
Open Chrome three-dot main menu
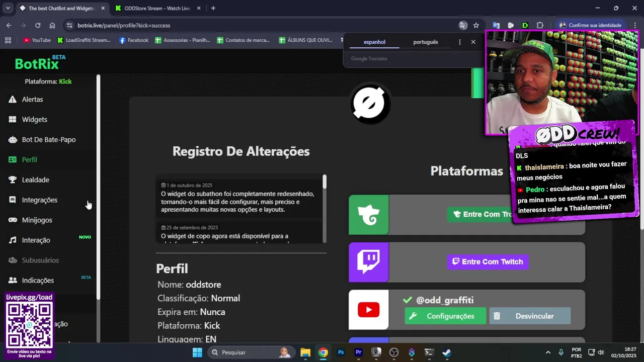click(x=634, y=25)
